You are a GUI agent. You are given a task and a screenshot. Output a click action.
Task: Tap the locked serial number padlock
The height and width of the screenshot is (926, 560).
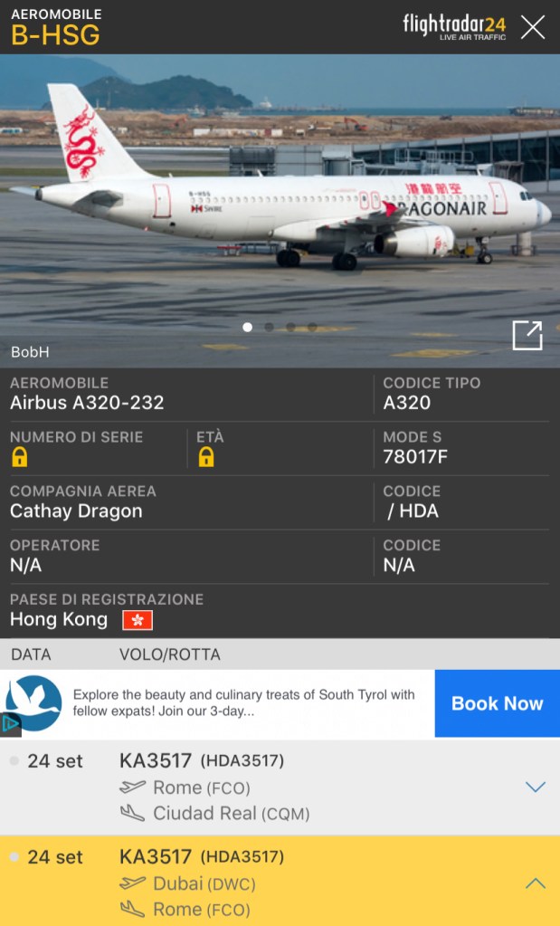[x=20, y=457]
